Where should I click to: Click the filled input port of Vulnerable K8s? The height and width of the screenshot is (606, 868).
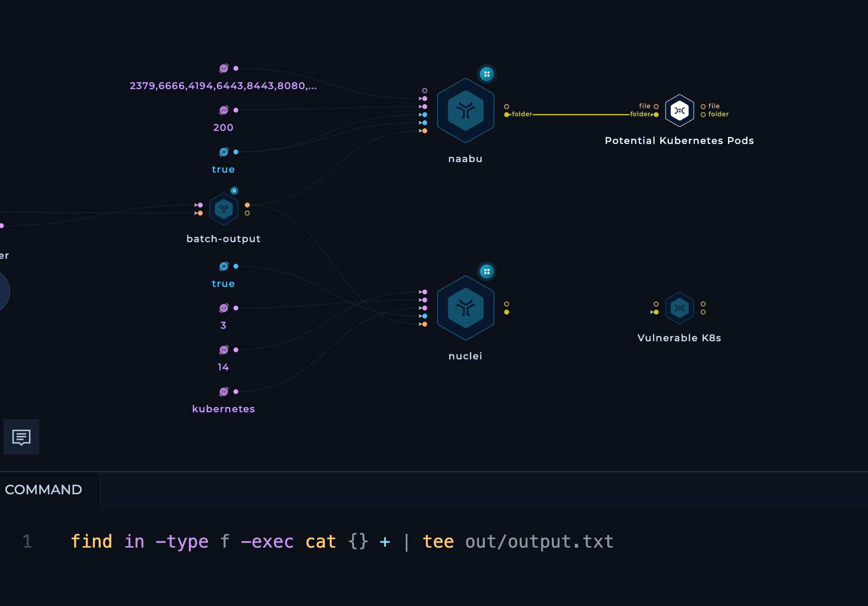656,312
